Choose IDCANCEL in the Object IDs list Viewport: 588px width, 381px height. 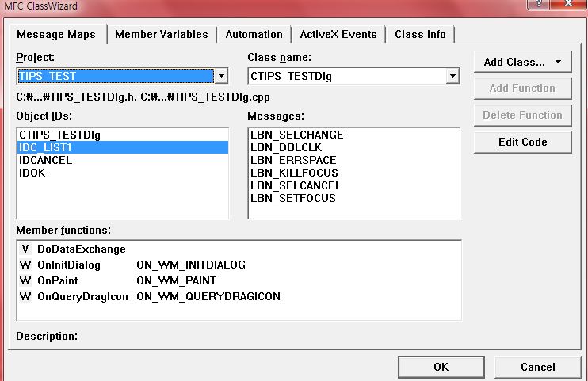point(45,160)
